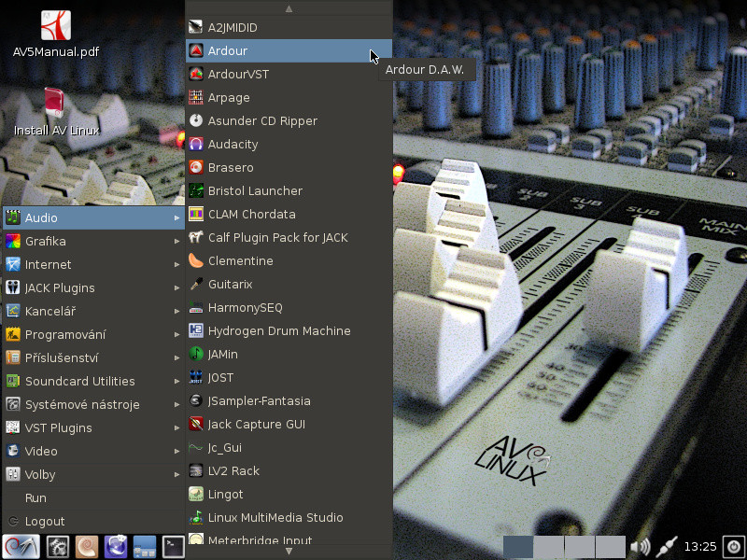Expand the JACK Plugins submenu
This screenshot has height=560, width=747.
click(93, 287)
